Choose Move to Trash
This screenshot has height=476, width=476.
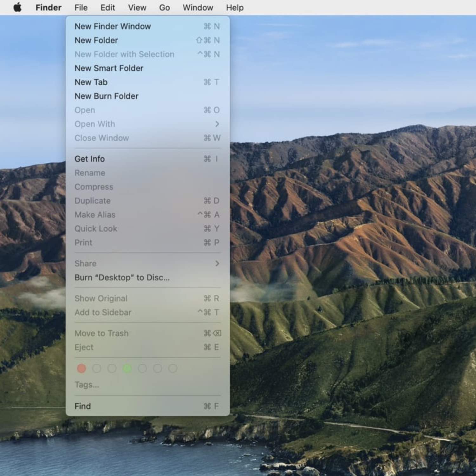coord(147,333)
